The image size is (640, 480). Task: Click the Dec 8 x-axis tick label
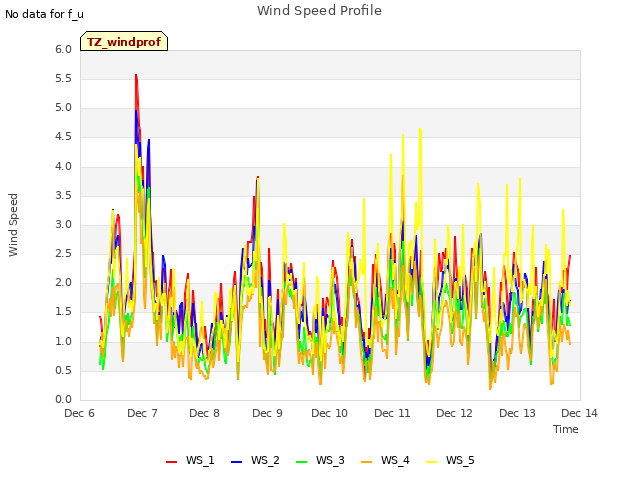coord(204,413)
